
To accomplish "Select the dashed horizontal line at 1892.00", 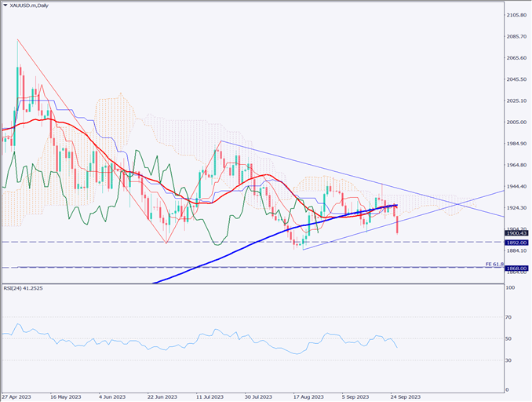I will tap(235, 242).
